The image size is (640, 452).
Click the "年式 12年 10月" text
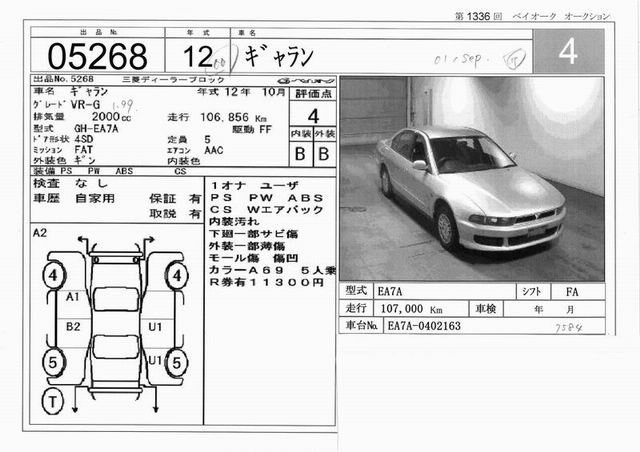[x=241, y=92]
